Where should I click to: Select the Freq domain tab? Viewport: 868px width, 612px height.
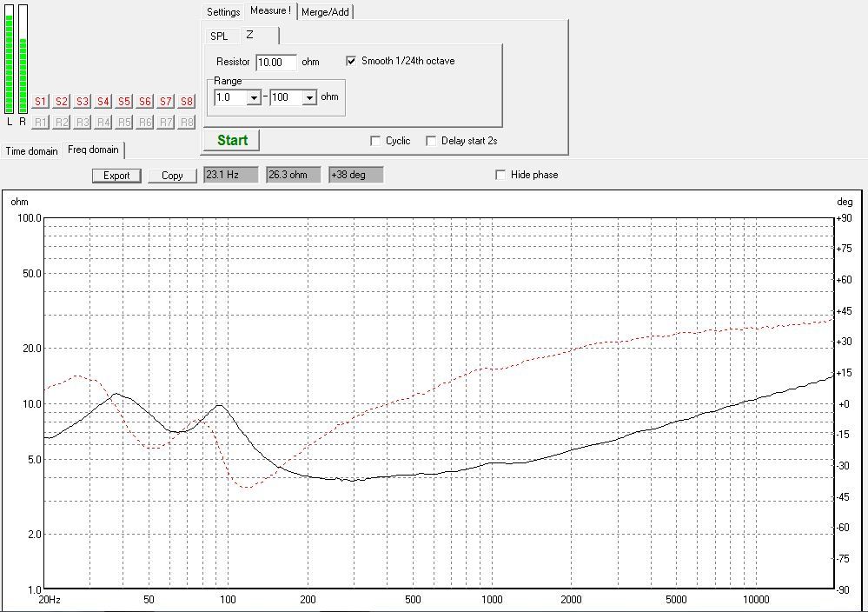pos(93,150)
